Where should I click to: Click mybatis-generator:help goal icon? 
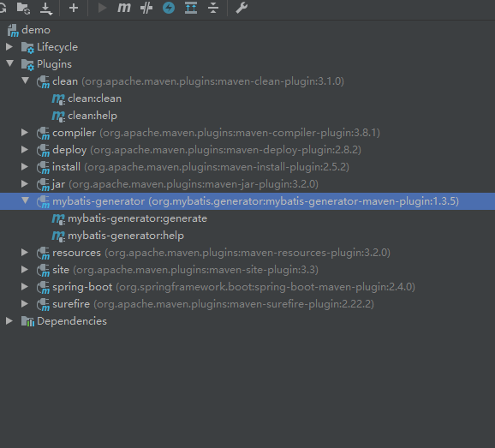(58, 236)
